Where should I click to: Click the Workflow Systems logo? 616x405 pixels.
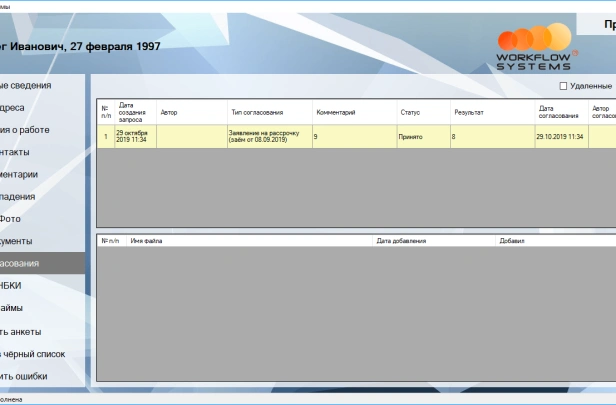[x=537, y=48]
